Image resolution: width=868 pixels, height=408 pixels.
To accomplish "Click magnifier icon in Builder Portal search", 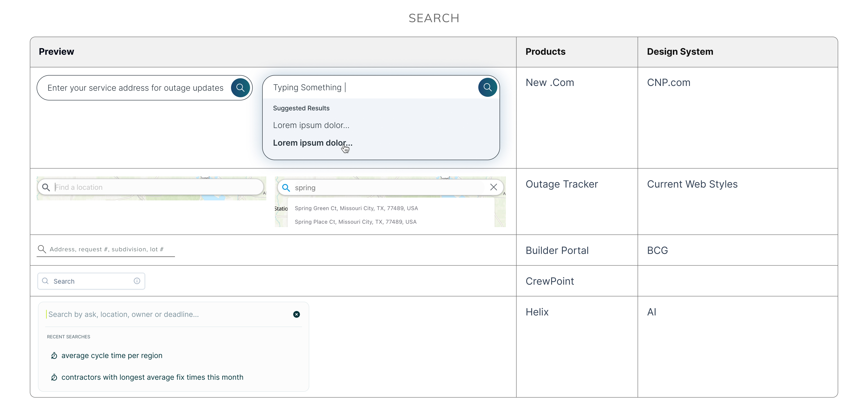I will tap(42, 249).
